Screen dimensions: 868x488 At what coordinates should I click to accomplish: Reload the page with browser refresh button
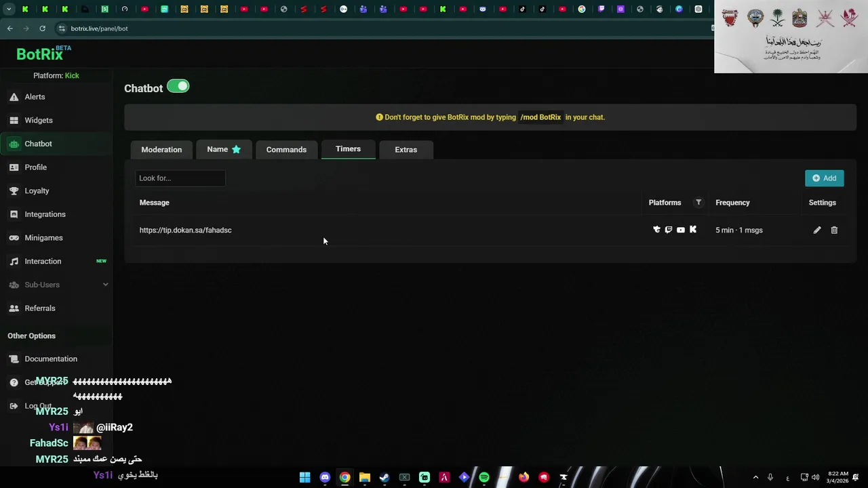[42, 28]
